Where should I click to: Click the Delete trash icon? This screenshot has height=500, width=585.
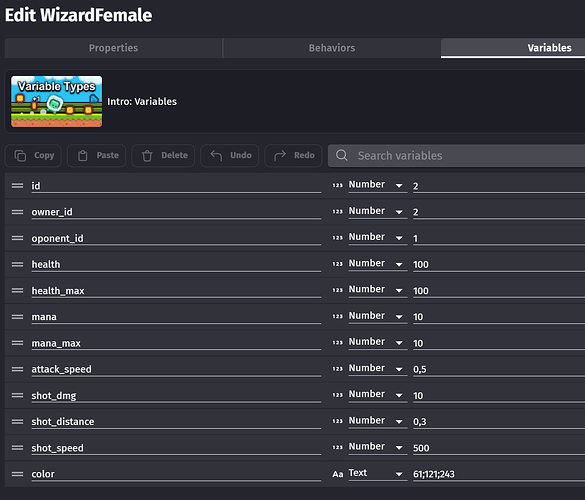(147, 156)
